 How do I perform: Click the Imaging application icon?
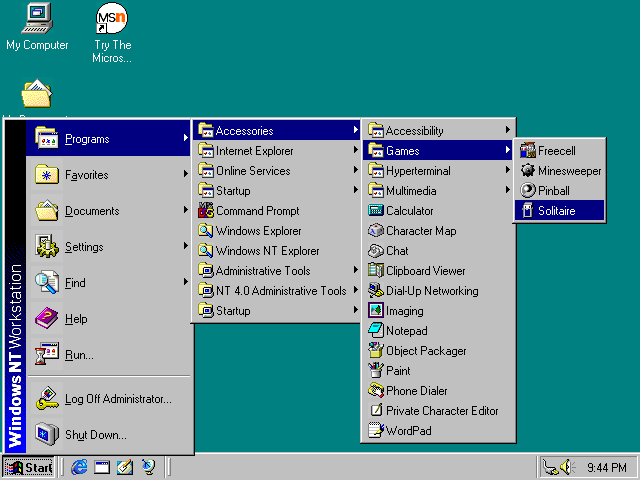pos(376,311)
